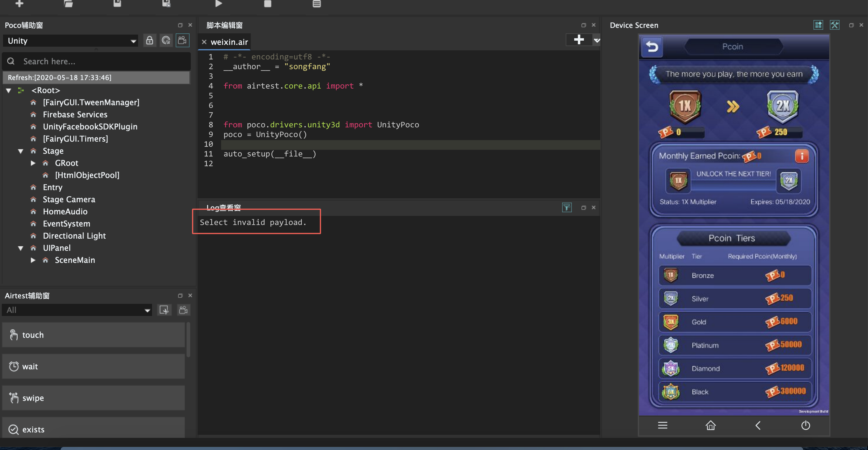Insert a touch statement from Airtest panel
868x450 pixels.
[93, 335]
